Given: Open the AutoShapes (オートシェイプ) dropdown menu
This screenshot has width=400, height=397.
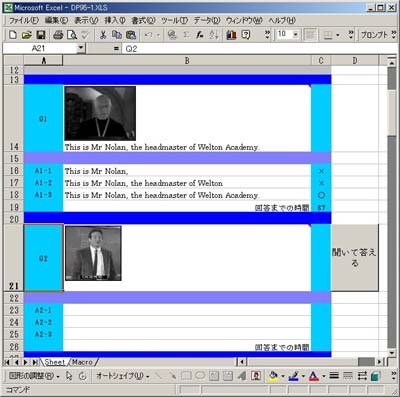Looking at the screenshot, I should pyautogui.click(x=122, y=376).
